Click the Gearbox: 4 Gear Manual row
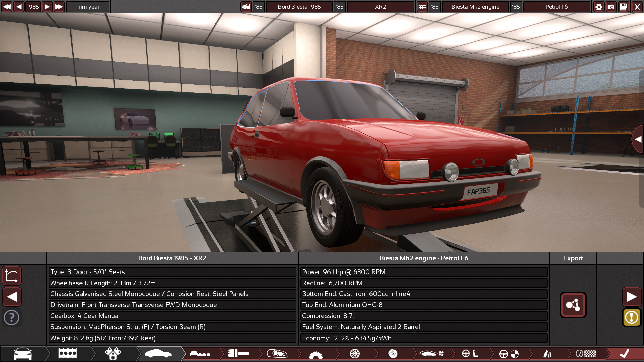The image size is (644, 362). (x=172, y=316)
